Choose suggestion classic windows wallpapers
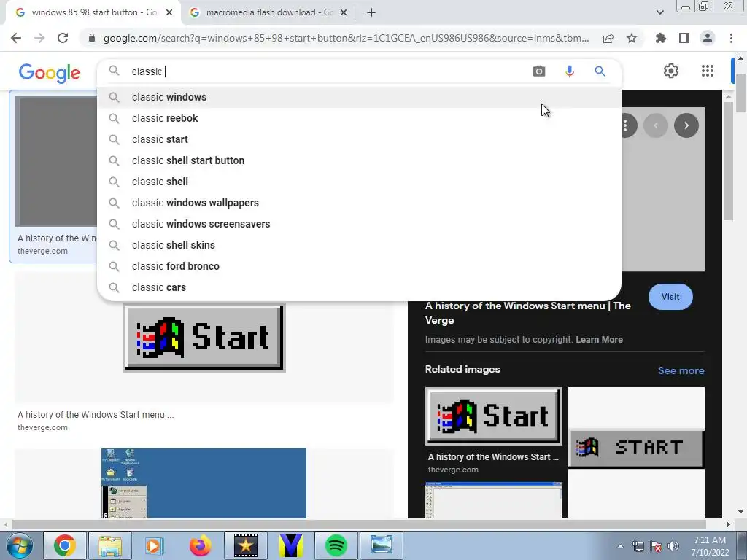The image size is (747, 560). tap(359, 203)
